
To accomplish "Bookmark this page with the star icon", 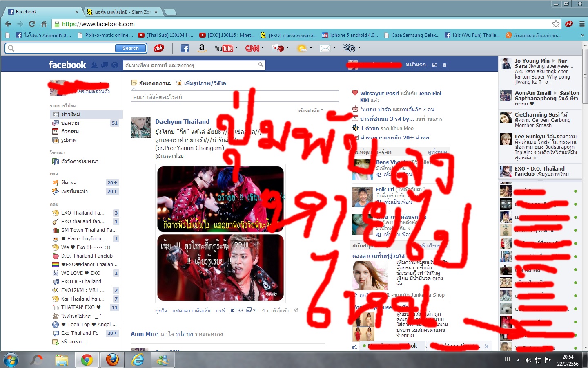I will 556,24.
